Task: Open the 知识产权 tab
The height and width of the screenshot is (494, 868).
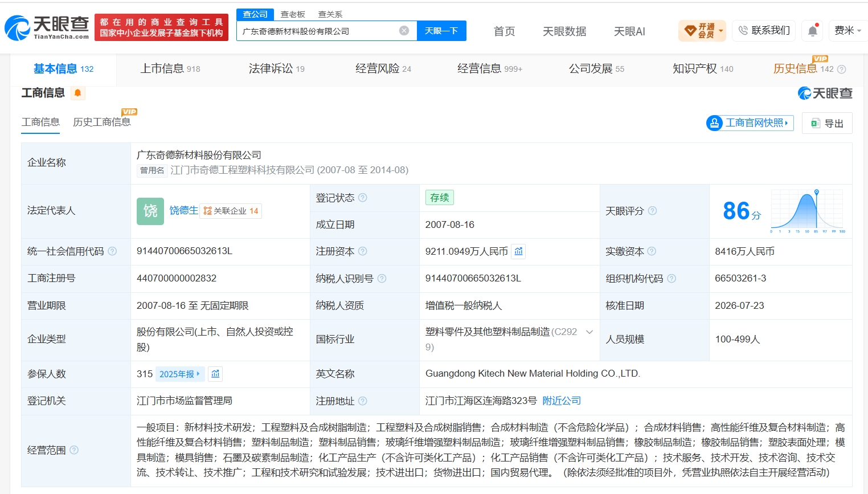Action: [703, 69]
